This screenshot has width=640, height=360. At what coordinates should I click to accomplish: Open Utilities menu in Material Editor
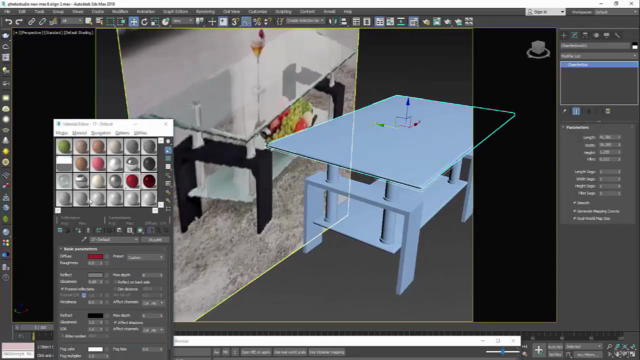point(140,133)
